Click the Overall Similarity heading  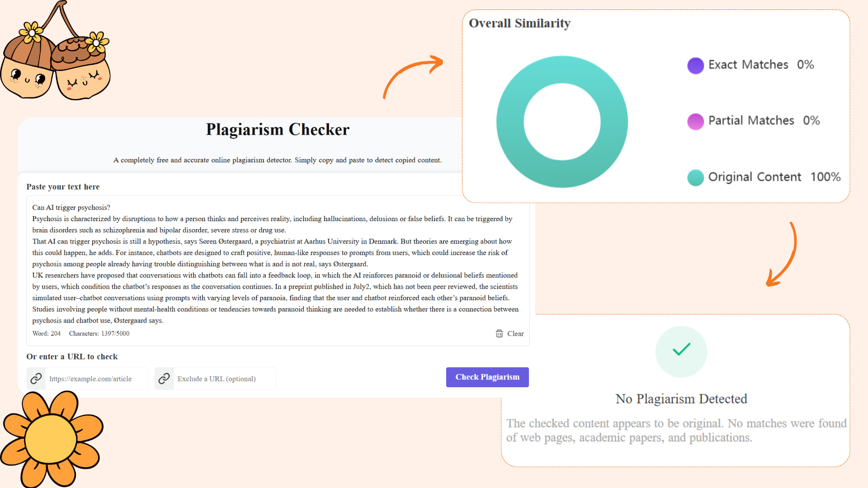tap(520, 23)
